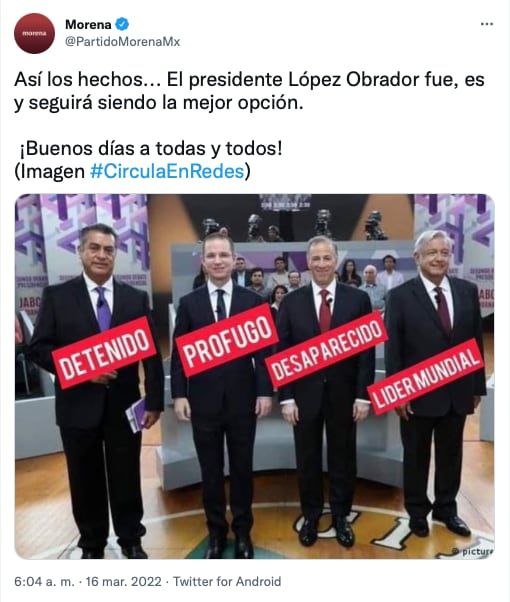Open the Morena profile avatar
Screen dimensions: 510x602
[34, 33]
